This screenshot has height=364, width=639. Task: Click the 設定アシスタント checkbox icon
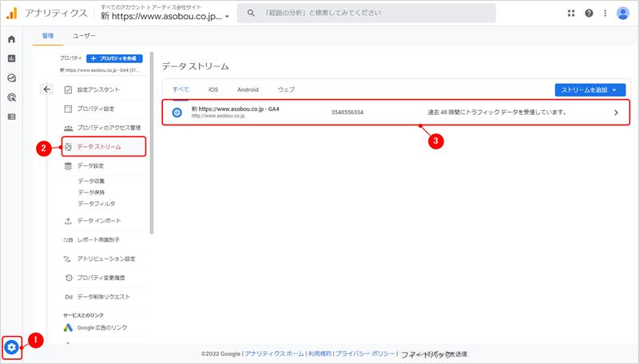pos(68,89)
